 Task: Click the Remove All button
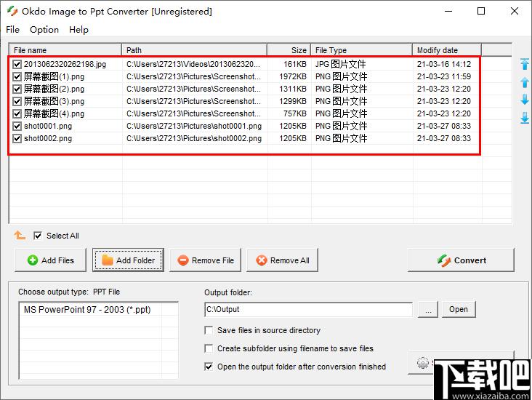282,260
